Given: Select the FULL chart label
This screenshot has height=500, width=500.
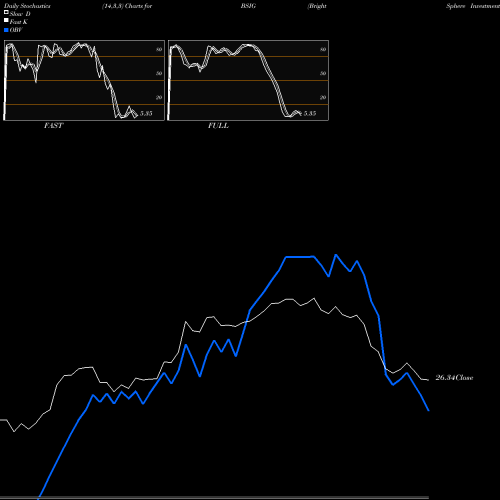Looking at the screenshot, I should pos(218,126).
